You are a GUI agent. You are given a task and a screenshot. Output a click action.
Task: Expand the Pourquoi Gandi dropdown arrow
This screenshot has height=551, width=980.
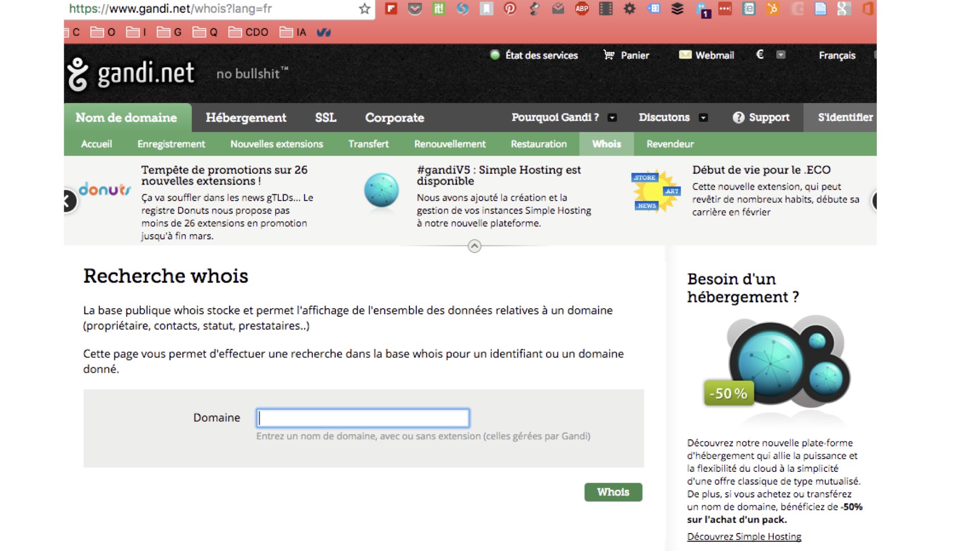(x=612, y=118)
